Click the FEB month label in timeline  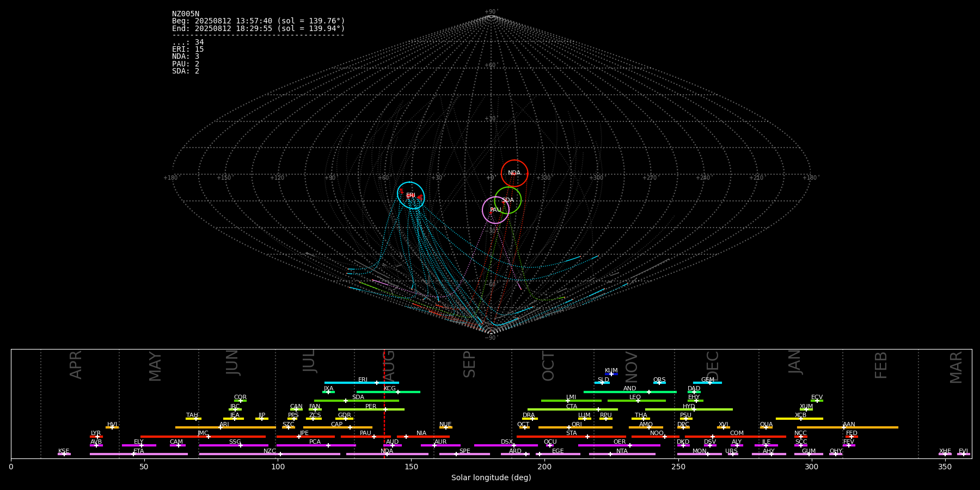881,365
